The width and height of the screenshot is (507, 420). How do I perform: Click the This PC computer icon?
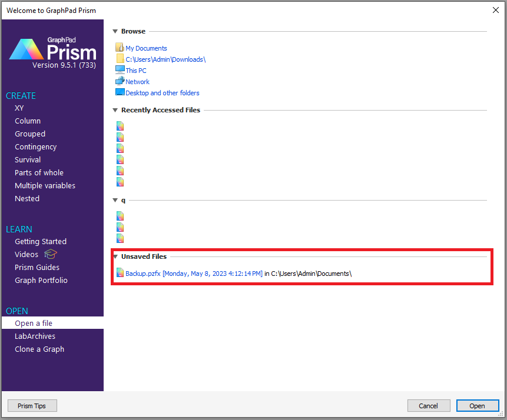click(x=120, y=70)
